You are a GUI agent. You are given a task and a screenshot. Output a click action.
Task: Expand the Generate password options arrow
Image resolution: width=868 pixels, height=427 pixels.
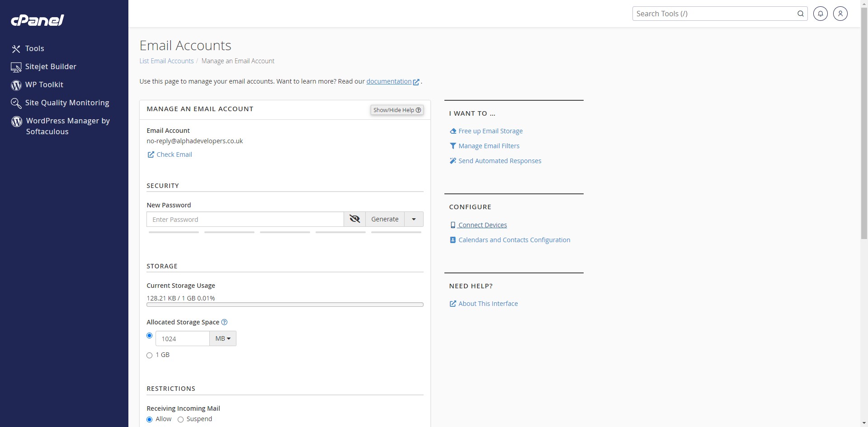[x=414, y=219]
